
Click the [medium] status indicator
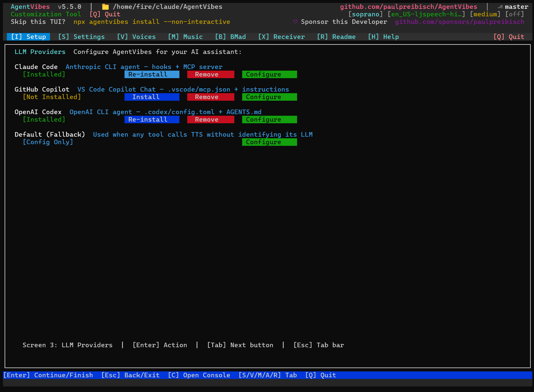[x=485, y=14]
